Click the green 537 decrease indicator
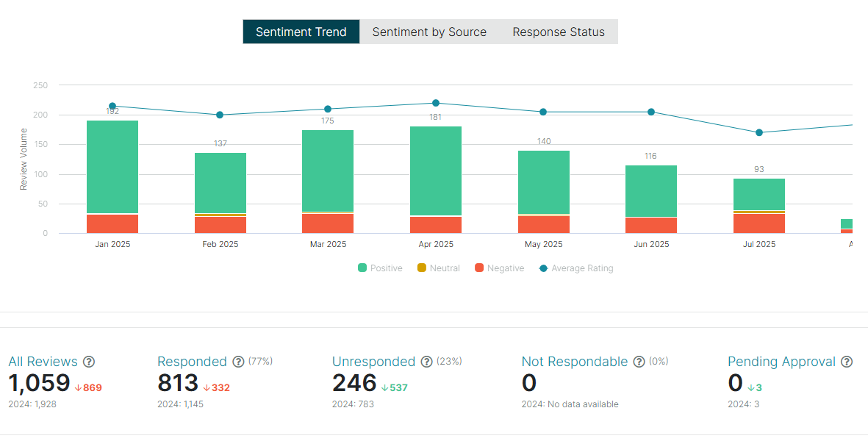This screenshot has height=444, width=868. [394, 387]
